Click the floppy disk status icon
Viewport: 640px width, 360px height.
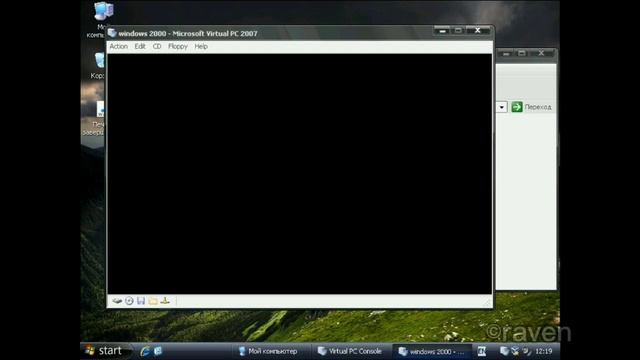[141, 301]
